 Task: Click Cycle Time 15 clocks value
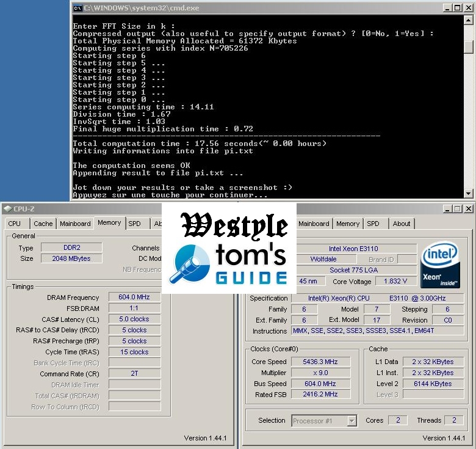134,352
